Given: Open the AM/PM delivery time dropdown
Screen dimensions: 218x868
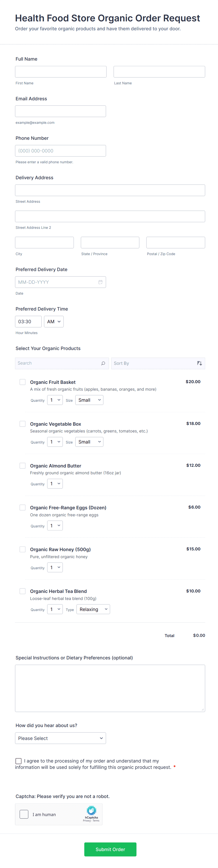Looking at the screenshot, I should (54, 321).
